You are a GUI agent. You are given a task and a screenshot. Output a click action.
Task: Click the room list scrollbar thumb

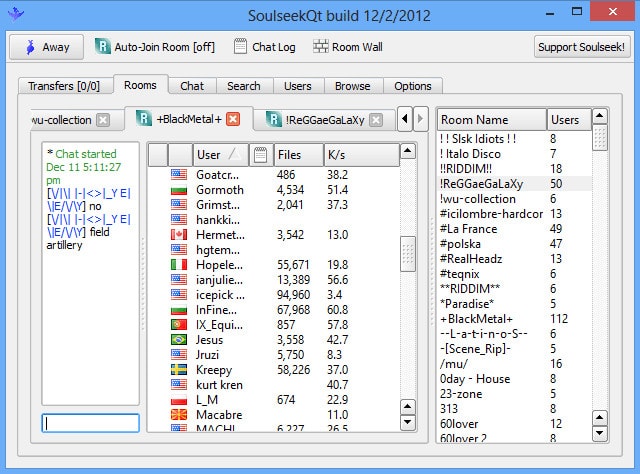pyautogui.click(x=600, y=138)
